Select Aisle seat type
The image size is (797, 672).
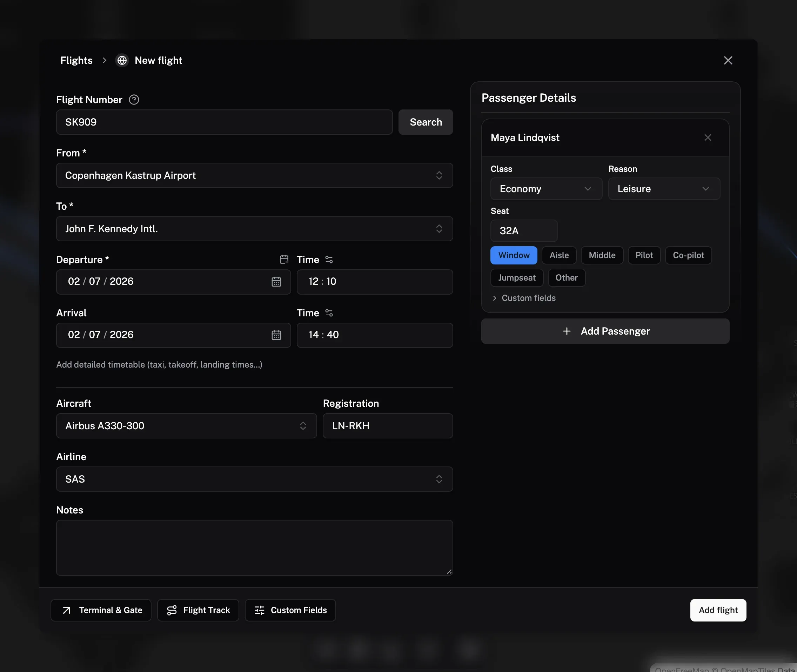(x=559, y=255)
